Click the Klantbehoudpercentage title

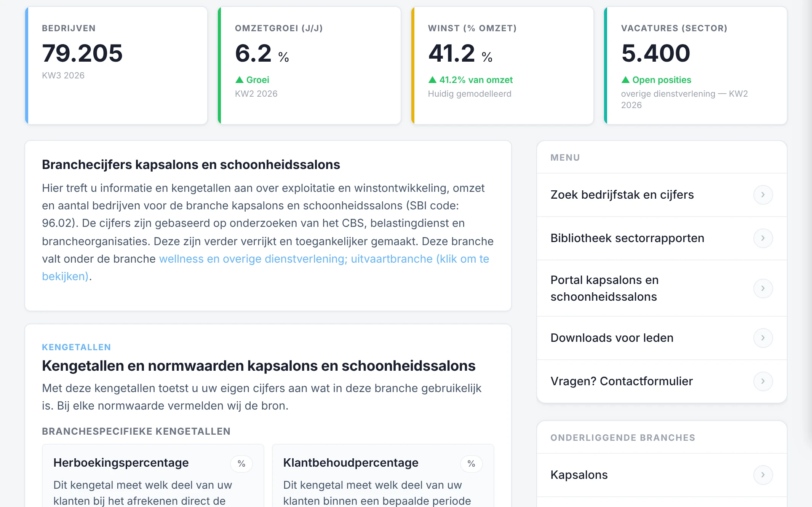pyautogui.click(x=351, y=463)
